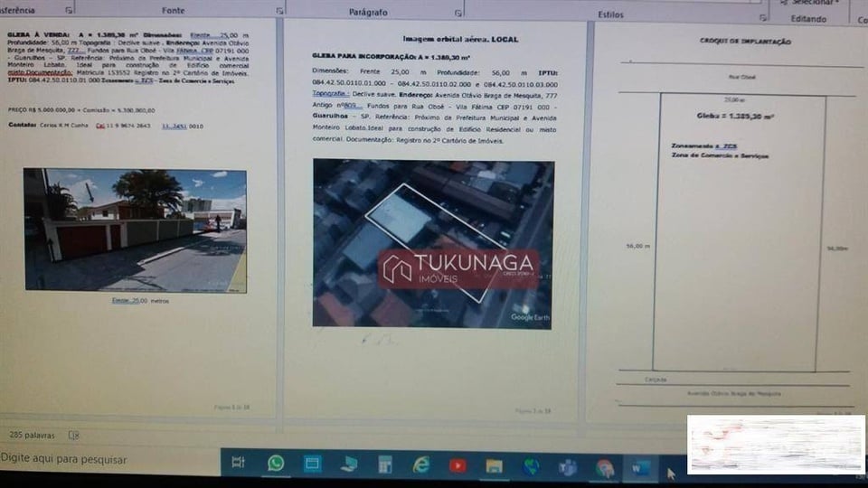Image resolution: width=868 pixels, height=488 pixels.
Task: Open the Fonte dialog launcher
Action: 279,11
